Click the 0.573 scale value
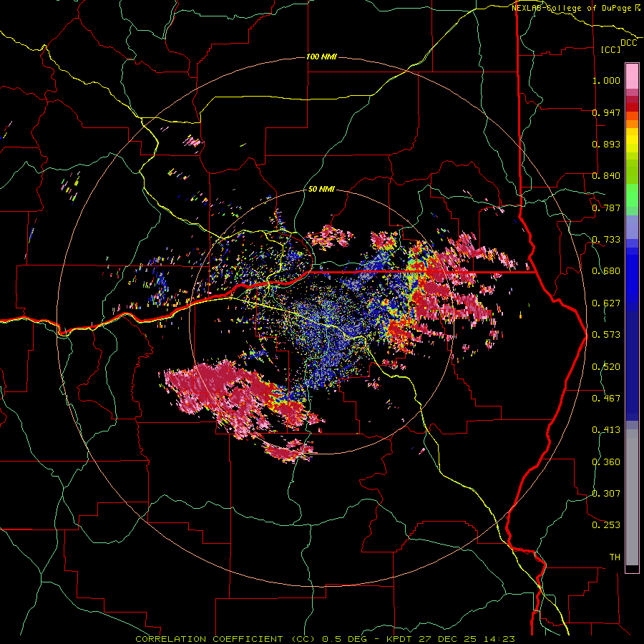644x644 pixels. coord(606,335)
